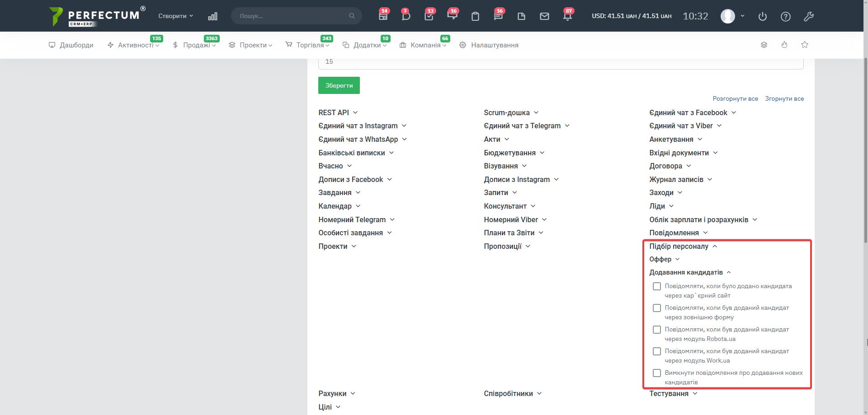Viewport: 868px width, 415px height.
Task: Click the Розгорнути все link
Action: pyautogui.click(x=735, y=98)
